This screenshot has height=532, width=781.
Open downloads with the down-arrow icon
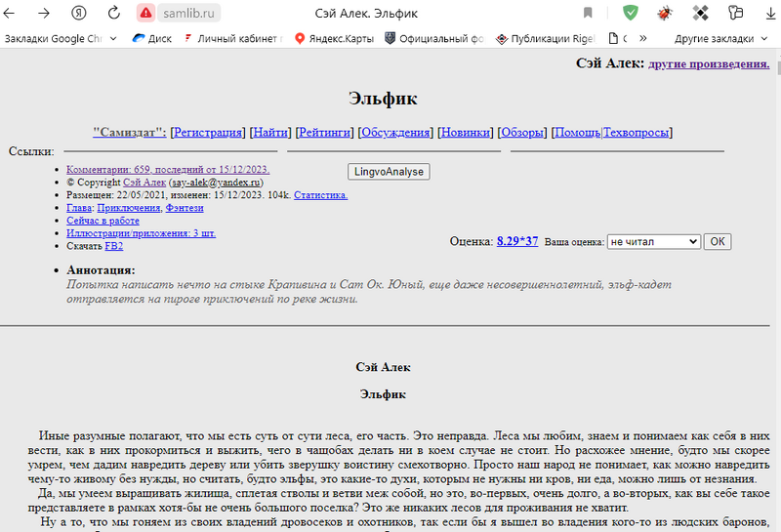pyautogui.click(x=771, y=14)
